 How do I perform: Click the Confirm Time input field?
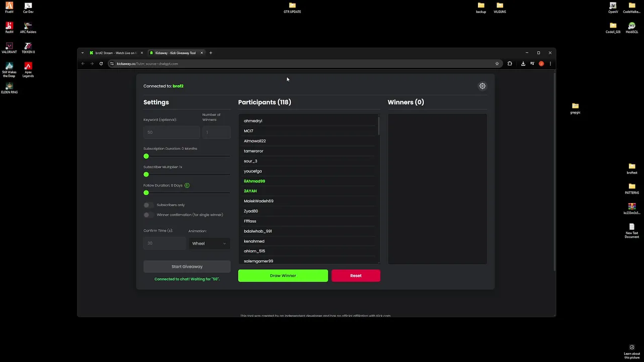pos(165,243)
